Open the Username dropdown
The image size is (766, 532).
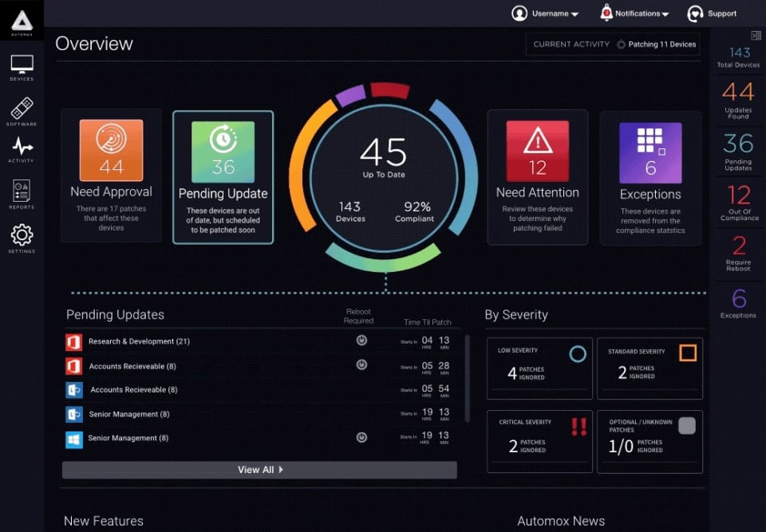(x=547, y=14)
